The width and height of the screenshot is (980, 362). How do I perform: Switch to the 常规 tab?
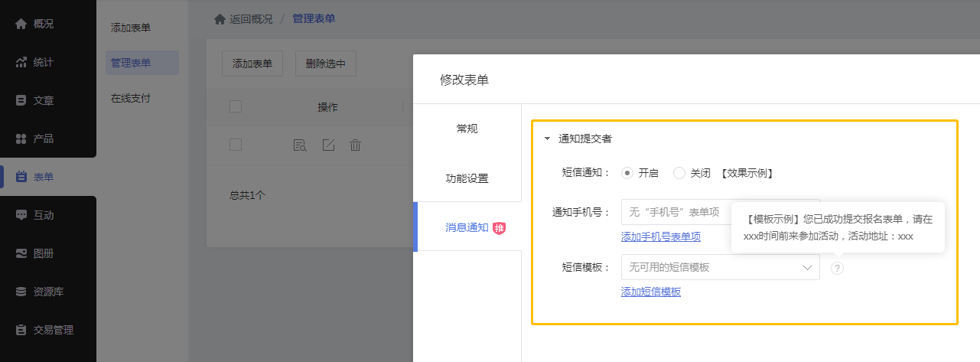pyautogui.click(x=467, y=129)
